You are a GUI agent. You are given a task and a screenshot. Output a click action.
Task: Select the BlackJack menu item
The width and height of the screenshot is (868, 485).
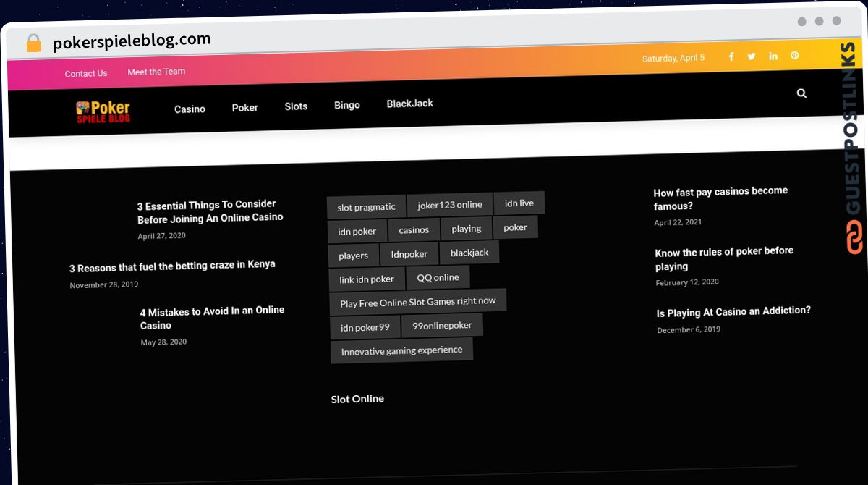410,104
